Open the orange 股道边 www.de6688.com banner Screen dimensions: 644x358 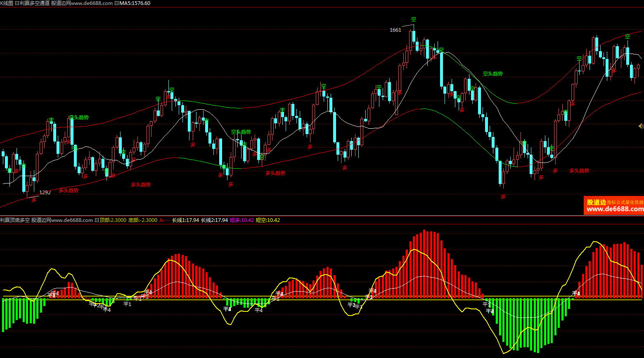[613, 205]
